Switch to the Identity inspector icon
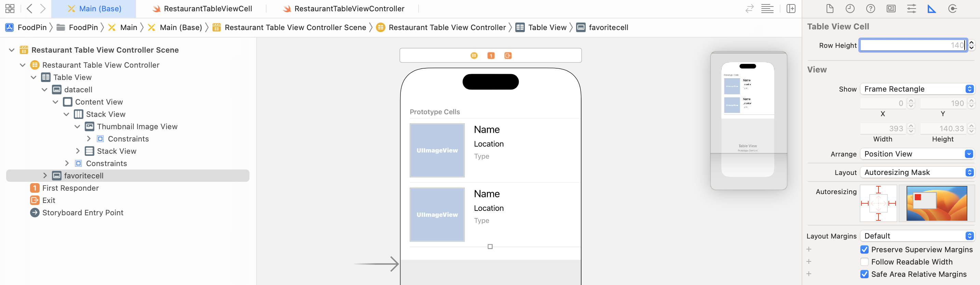980x285 pixels. tap(891, 9)
